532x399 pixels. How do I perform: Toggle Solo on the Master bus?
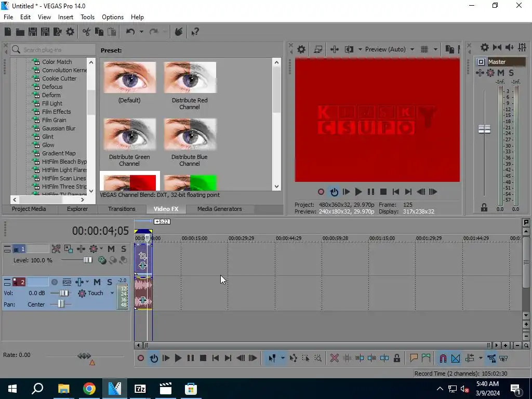point(511,73)
